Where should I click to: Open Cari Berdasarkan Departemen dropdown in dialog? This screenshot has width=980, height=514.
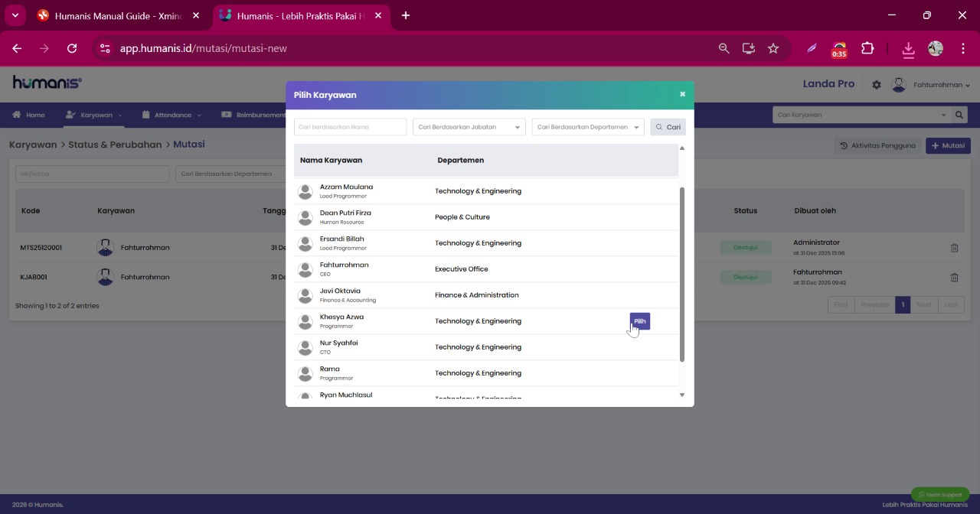pyautogui.click(x=588, y=127)
